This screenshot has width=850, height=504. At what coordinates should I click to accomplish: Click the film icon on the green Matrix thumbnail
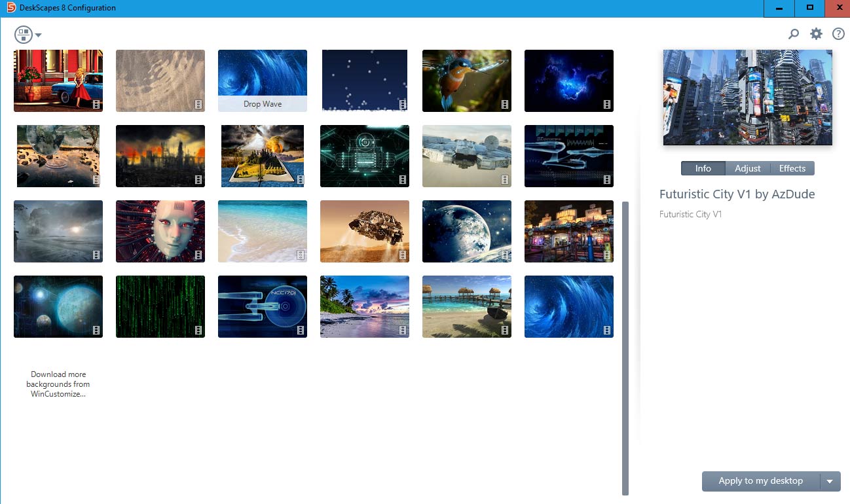click(x=198, y=330)
